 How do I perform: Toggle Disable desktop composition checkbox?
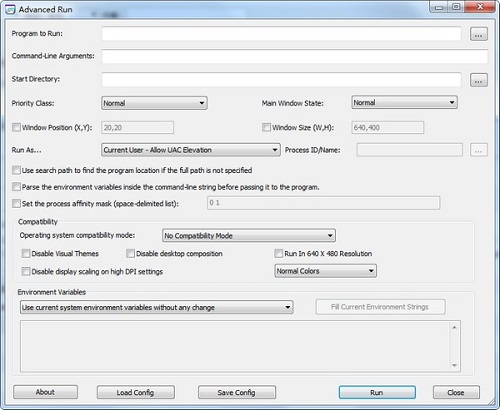pos(130,254)
